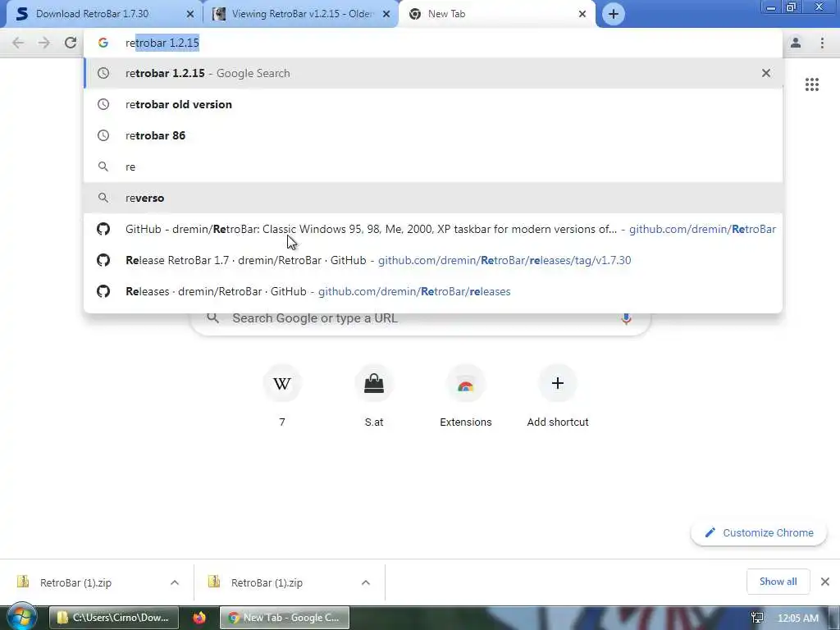Open the GitHub dremin/RetroBar repository suggestion
Screen dimensions: 840x630
(x=433, y=229)
